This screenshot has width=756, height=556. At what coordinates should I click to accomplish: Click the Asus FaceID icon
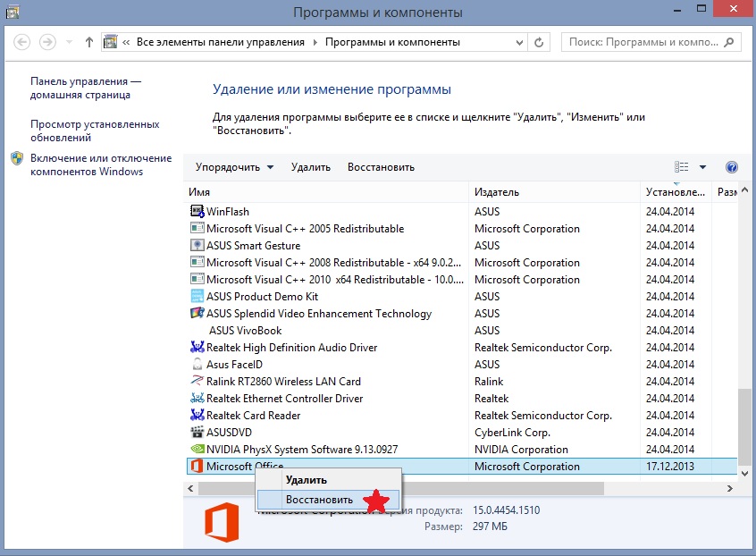(x=197, y=364)
